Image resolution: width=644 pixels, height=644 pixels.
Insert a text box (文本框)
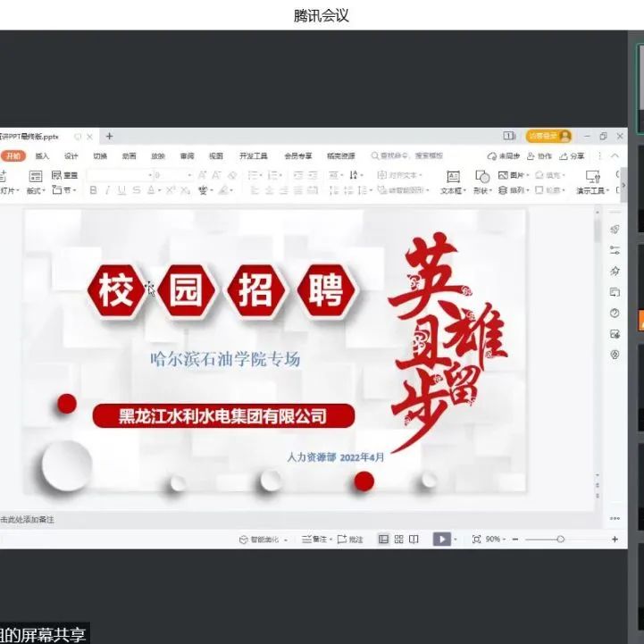[x=453, y=181]
